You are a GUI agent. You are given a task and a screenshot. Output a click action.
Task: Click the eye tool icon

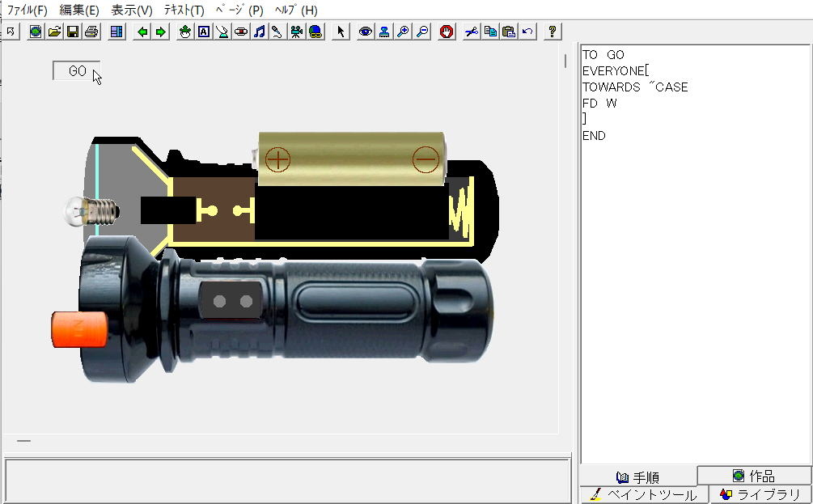366,32
